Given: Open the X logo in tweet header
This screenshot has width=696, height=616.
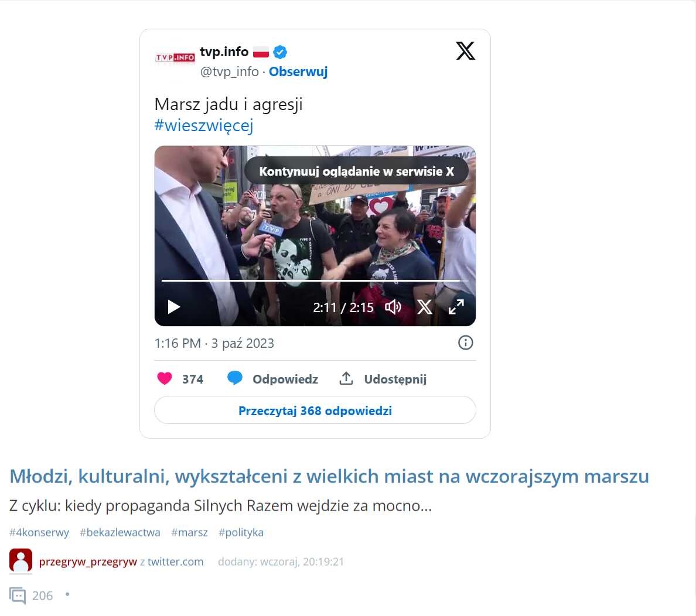Looking at the screenshot, I should pyautogui.click(x=465, y=50).
